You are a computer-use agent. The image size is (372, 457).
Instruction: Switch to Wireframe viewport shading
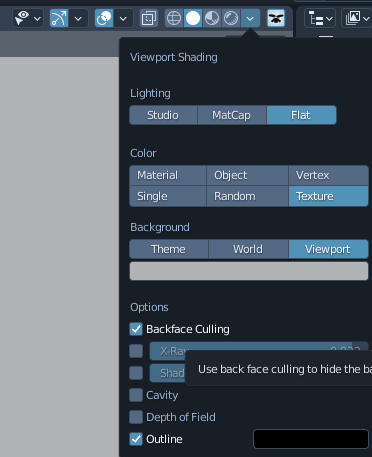coord(174,18)
